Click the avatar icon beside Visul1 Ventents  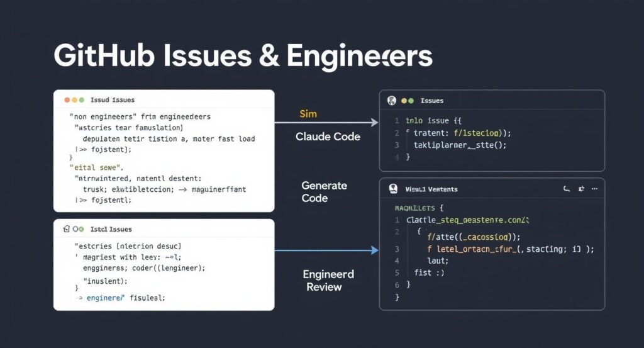click(x=393, y=189)
